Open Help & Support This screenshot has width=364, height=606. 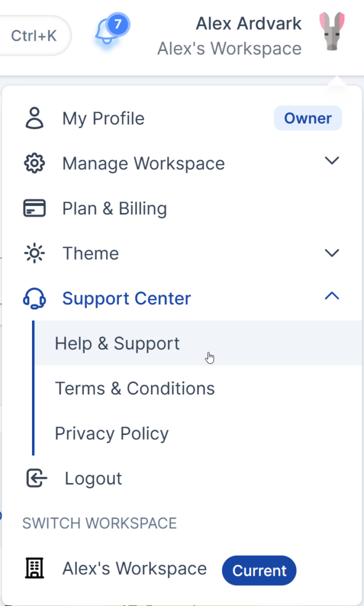(x=117, y=343)
